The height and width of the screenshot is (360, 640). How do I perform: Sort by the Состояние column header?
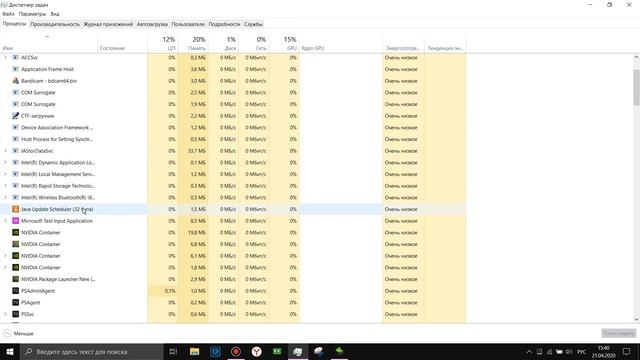(x=122, y=43)
